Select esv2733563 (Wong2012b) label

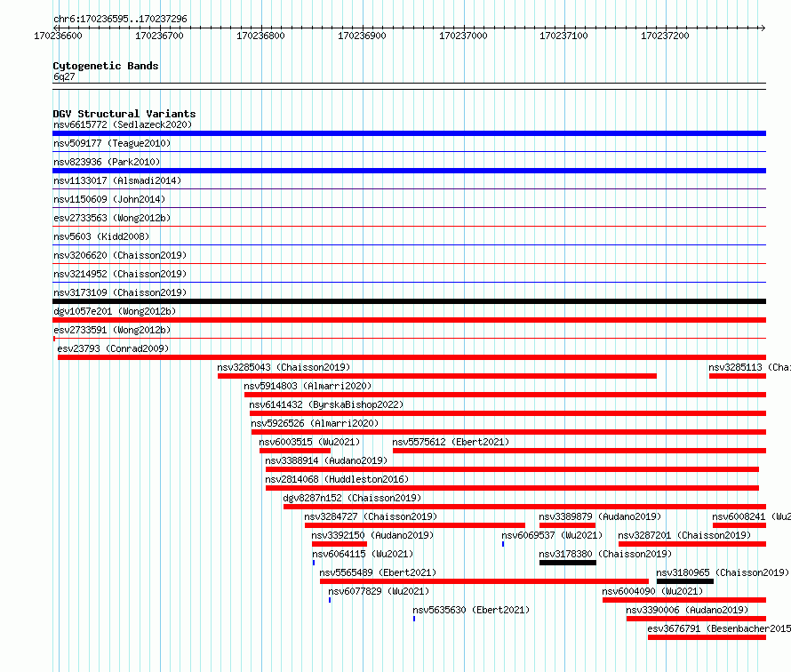point(112,218)
